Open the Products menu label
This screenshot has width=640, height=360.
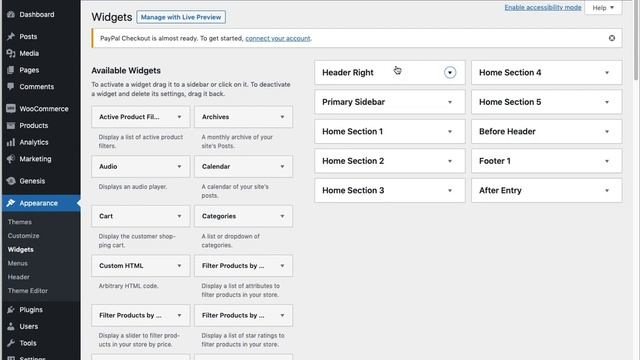pyautogui.click(x=34, y=125)
